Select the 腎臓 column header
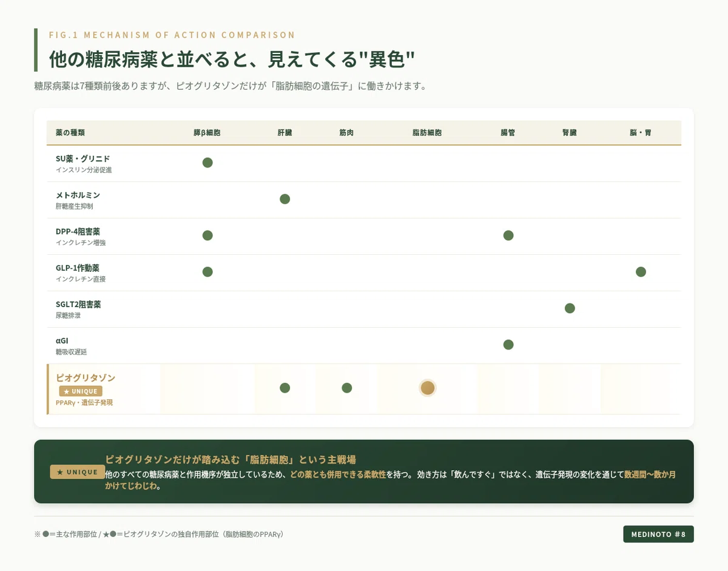Screen dimensions: 728x571 (x=570, y=133)
